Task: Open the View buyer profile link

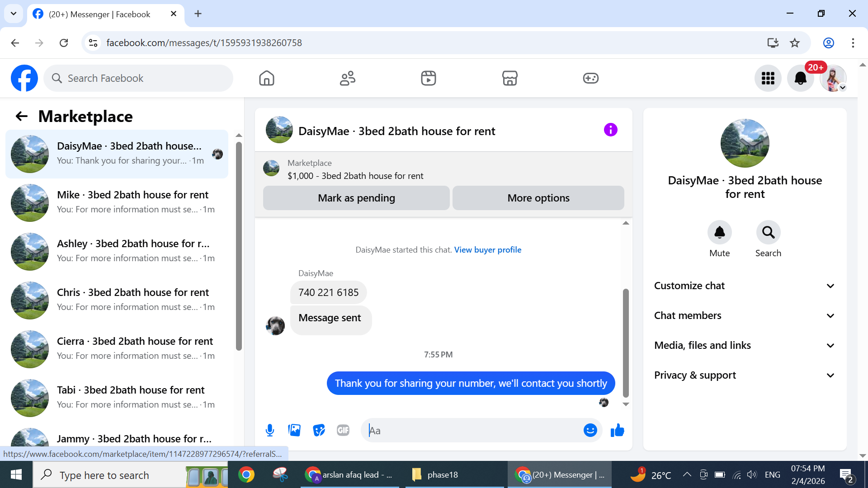Action: (x=487, y=250)
